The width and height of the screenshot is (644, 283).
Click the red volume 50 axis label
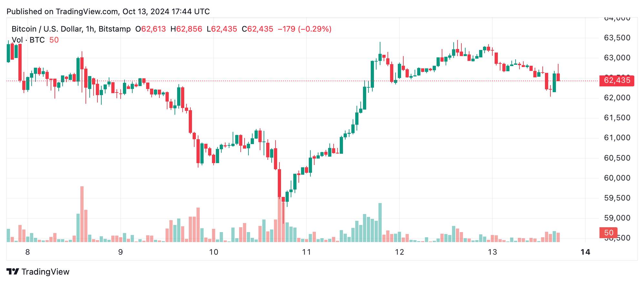pos(608,233)
